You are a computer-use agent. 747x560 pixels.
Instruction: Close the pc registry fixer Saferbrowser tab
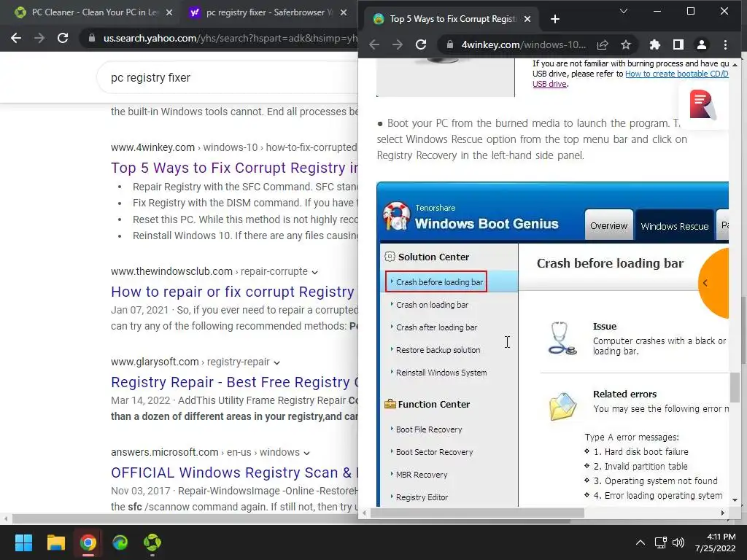[x=344, y=12]
